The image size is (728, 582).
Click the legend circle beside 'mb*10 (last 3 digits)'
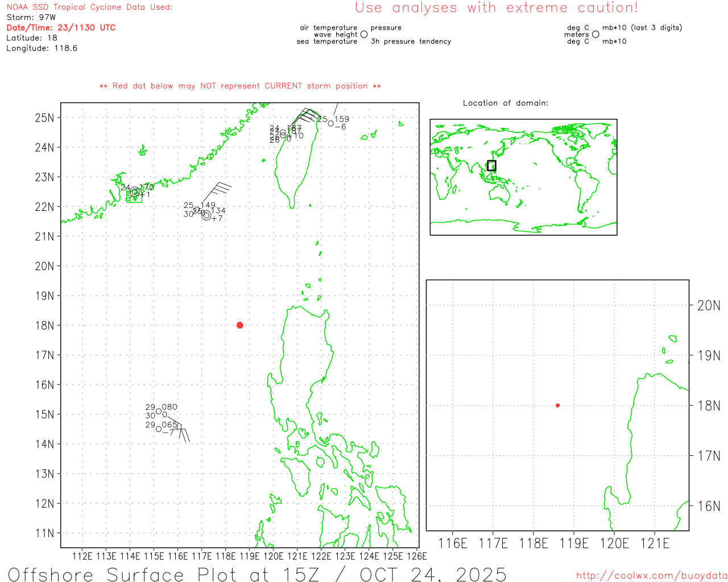(595, 35)
